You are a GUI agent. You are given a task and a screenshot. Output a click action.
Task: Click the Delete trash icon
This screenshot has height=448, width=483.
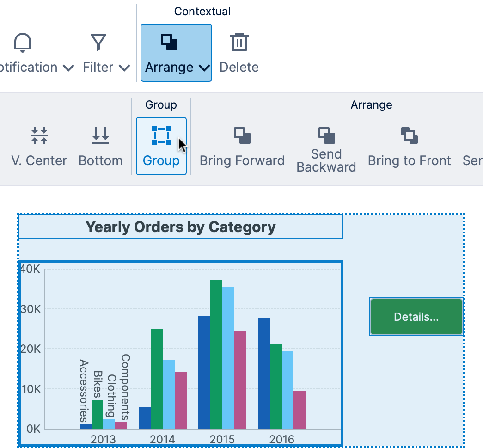[x=239, y=43]
